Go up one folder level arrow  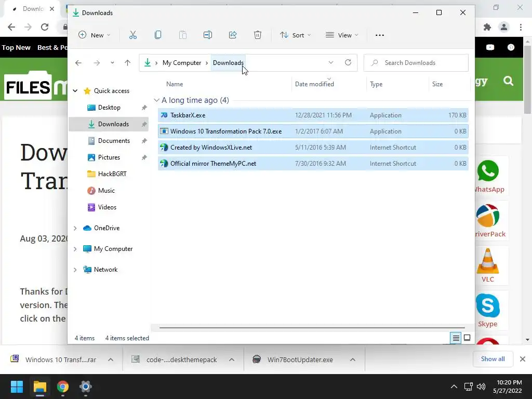[x=128, y=63]
